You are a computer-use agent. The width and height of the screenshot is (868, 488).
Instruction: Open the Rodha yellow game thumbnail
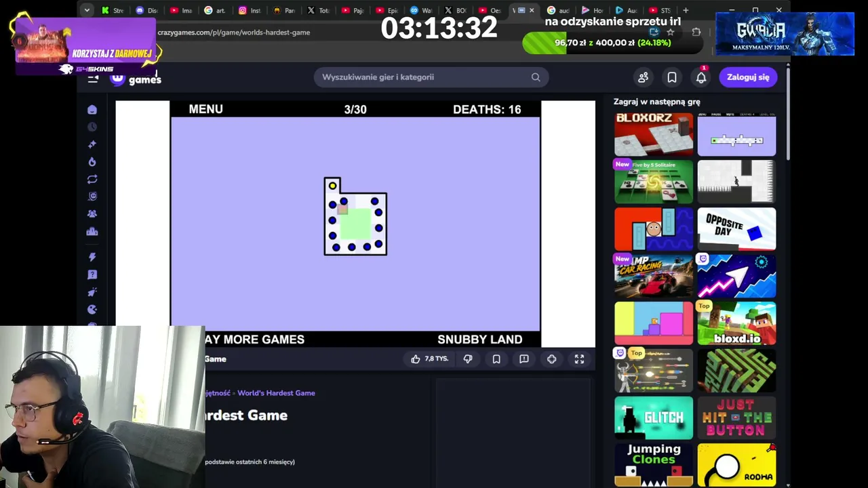point(736,465)
